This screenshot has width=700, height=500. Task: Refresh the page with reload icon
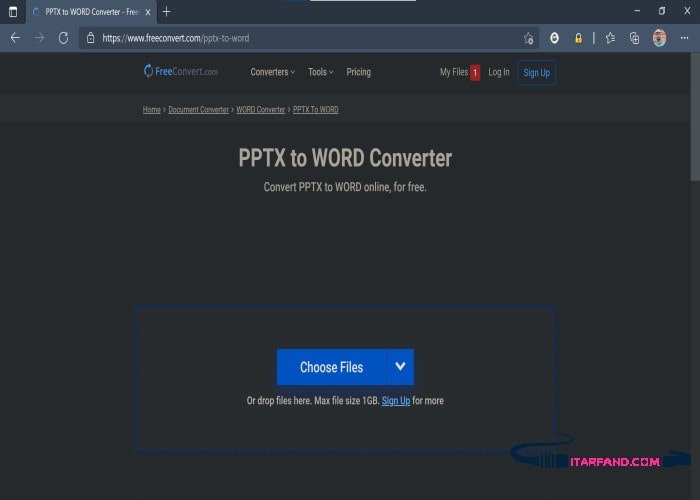(63, 38)
